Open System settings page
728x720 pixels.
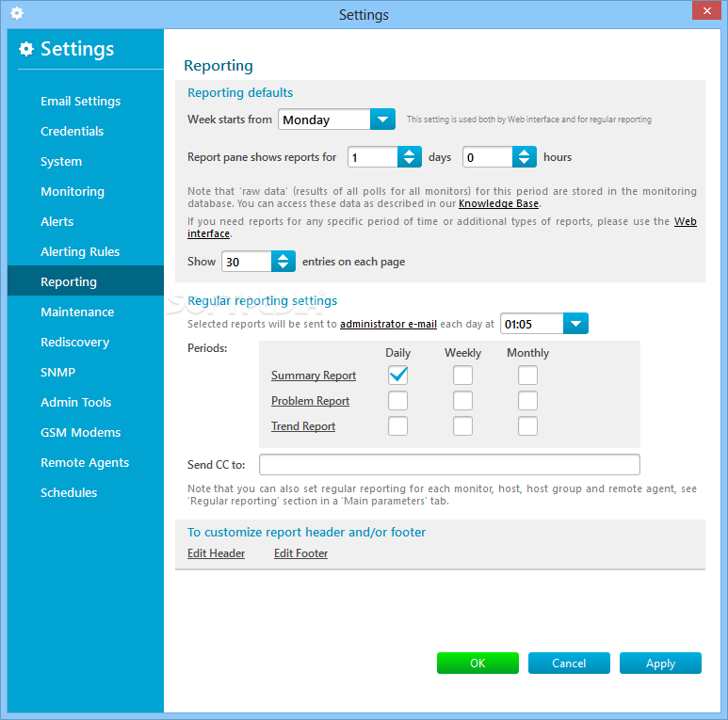(61, 162)
